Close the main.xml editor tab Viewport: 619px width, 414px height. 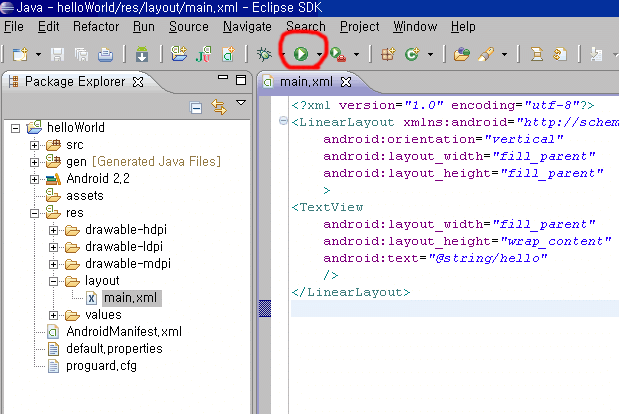pyautogui.click(x=346, y=82)
